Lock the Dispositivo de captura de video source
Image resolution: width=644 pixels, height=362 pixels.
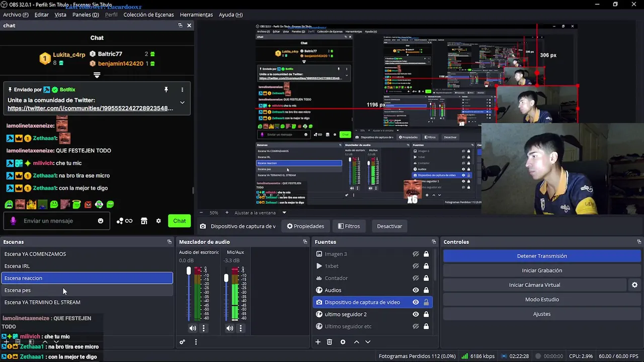point(426,302)
